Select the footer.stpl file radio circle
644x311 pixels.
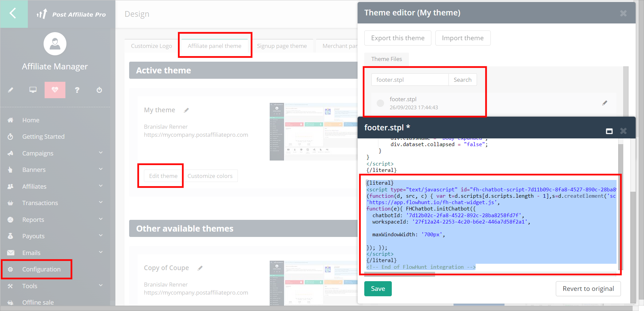(x=380, y=103)
